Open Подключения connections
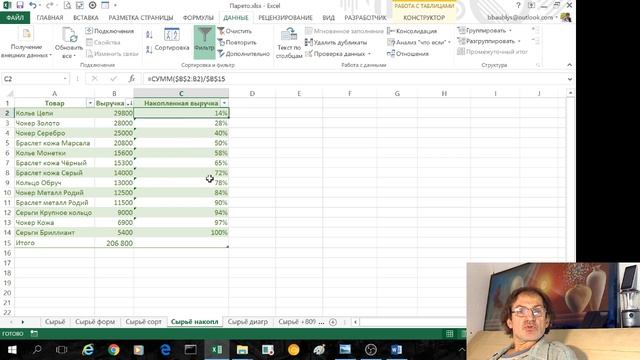 click(x=110, y=31)
